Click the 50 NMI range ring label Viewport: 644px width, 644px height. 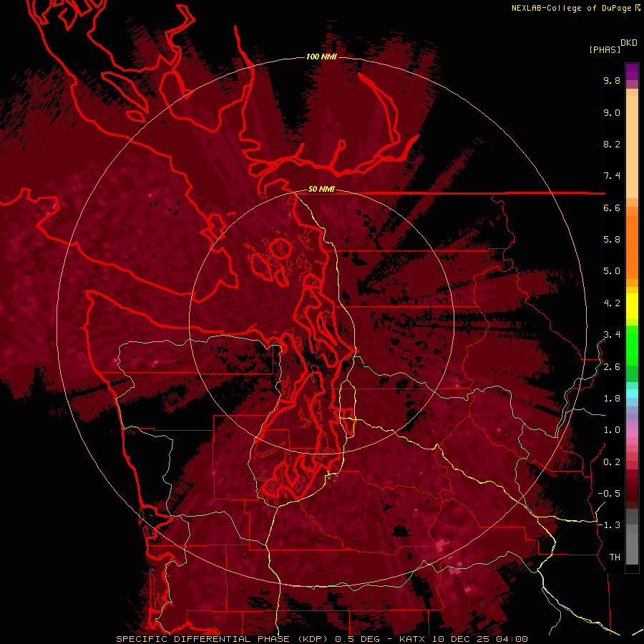[321, 190]
